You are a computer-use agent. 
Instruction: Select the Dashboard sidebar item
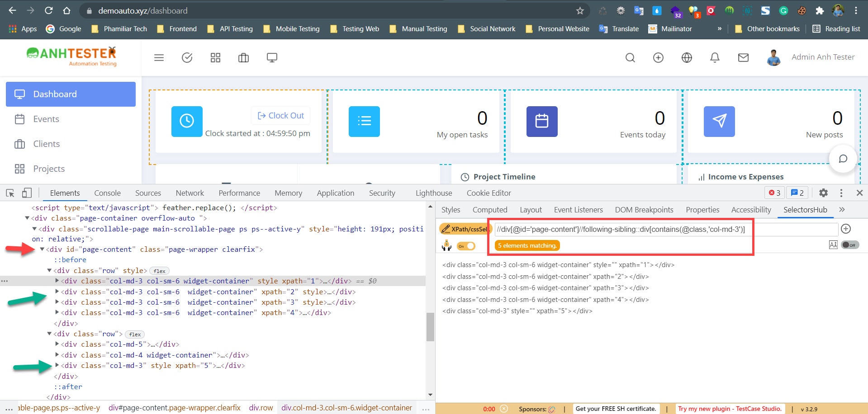coord(71,94)
